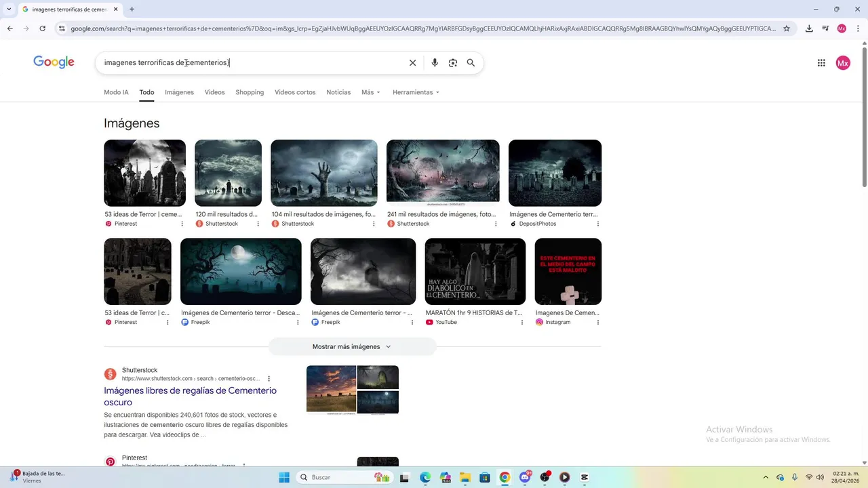Viewport: 868px width, 488px height.
Task: Open 104 mil resultados de imágenes Shutterstock link
Action: tap(323, 214)
